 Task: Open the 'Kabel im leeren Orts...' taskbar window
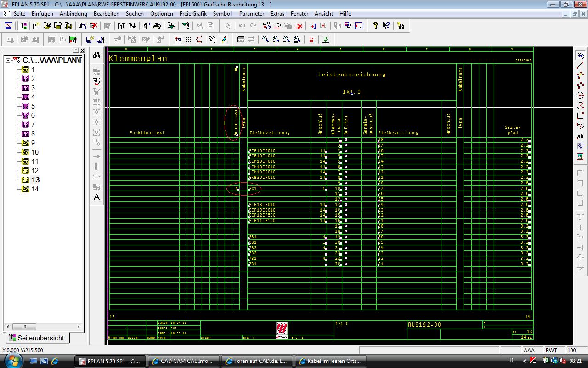point(331,361)
